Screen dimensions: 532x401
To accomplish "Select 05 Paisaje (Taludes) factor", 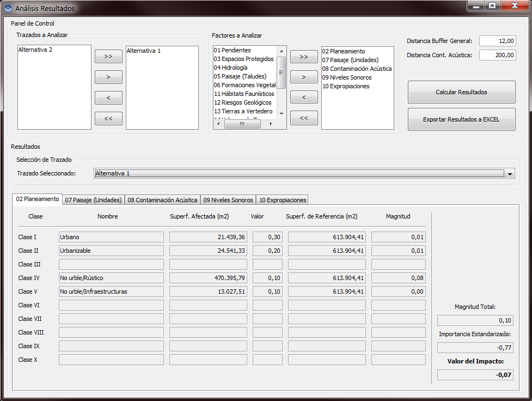I will click(240, 76).
